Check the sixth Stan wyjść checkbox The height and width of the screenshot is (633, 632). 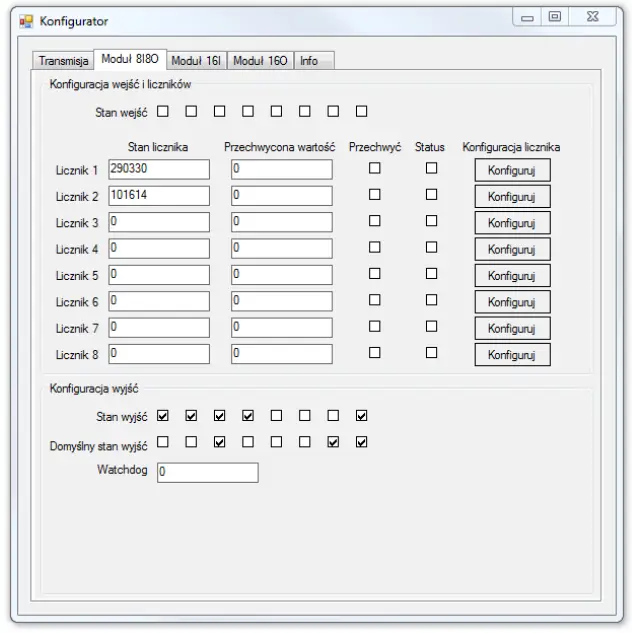point(305,415)
